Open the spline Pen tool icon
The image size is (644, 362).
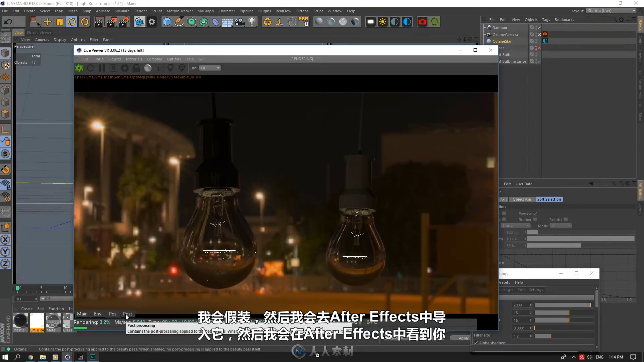tap(179, 22)
